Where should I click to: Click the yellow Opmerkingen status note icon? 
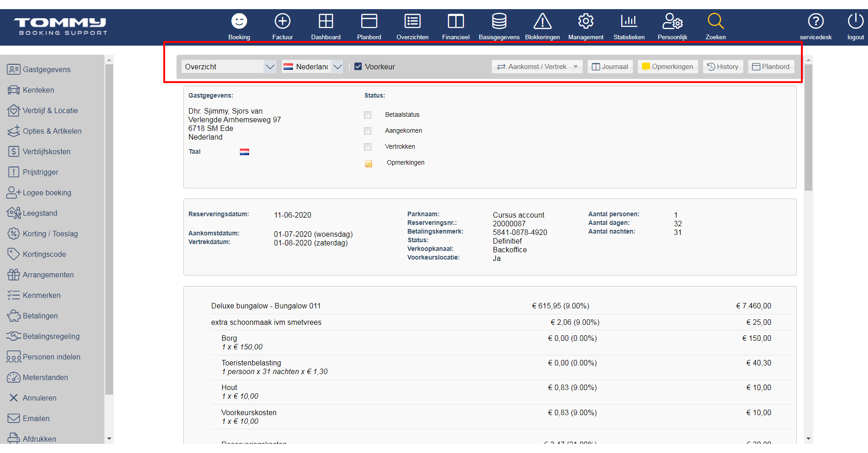369,163
